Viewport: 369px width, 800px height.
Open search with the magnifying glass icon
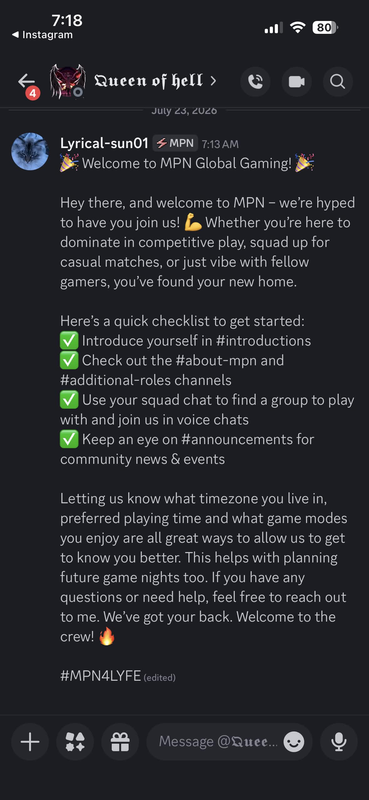point(337,82)
